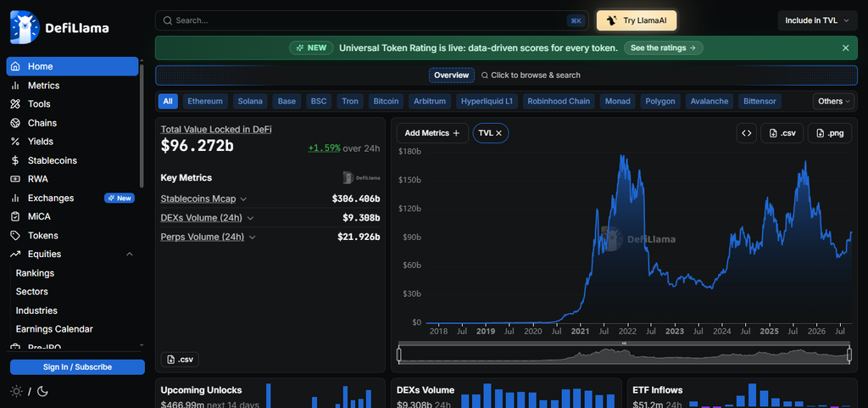Download Key Metrics .csv file
Screen dimensions: 868x408
[180, 360]
